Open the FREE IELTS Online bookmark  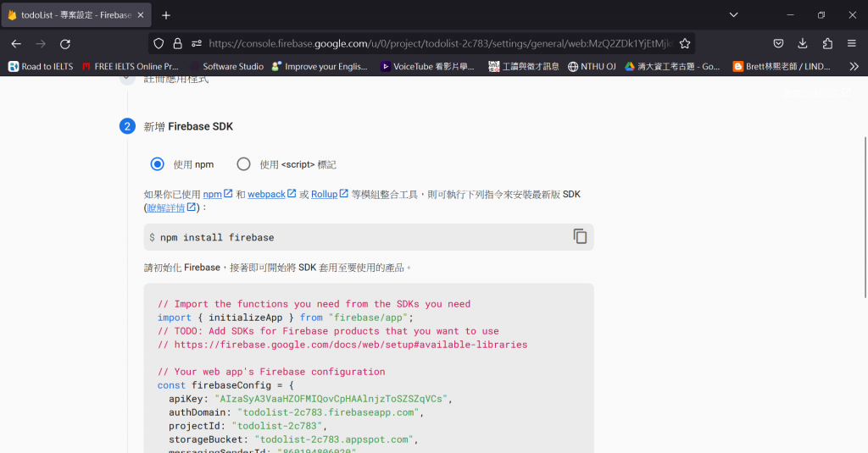130,66
